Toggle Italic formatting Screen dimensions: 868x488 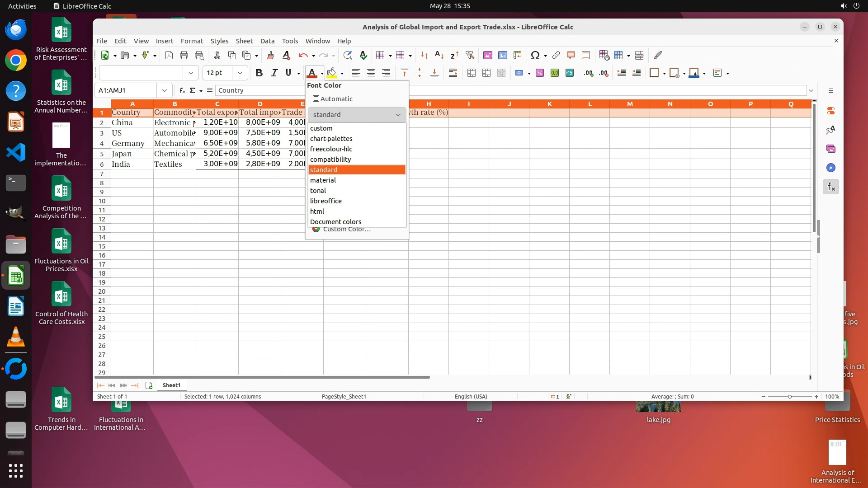pos(274,73)
